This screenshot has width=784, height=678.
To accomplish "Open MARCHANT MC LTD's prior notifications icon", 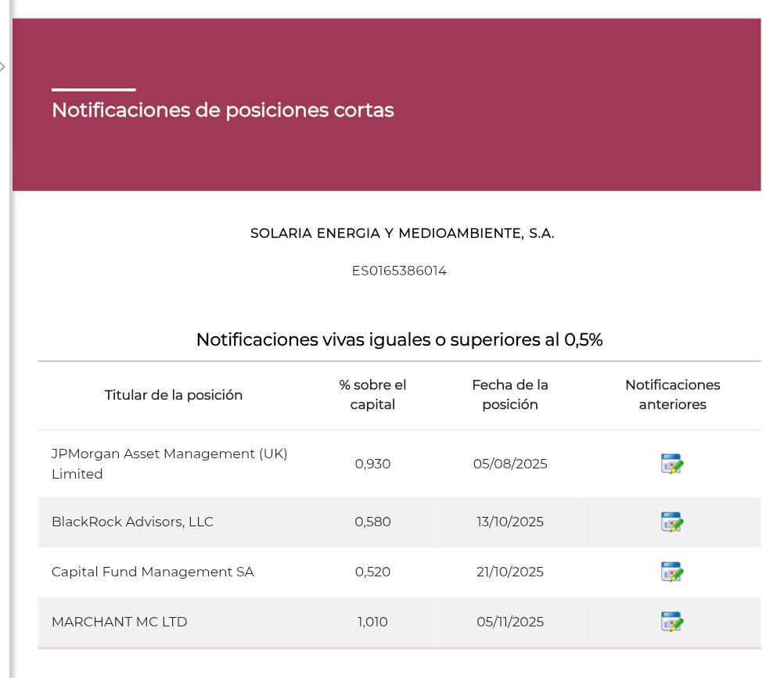I will (672, 622).
